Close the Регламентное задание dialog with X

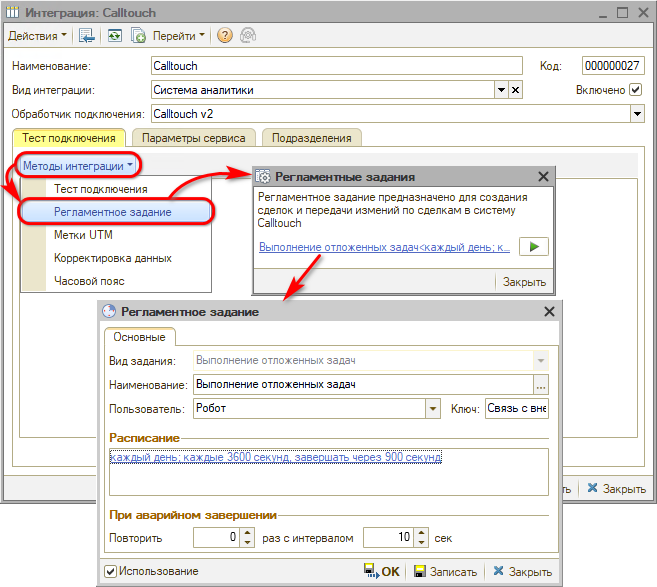tap(549, 312)
